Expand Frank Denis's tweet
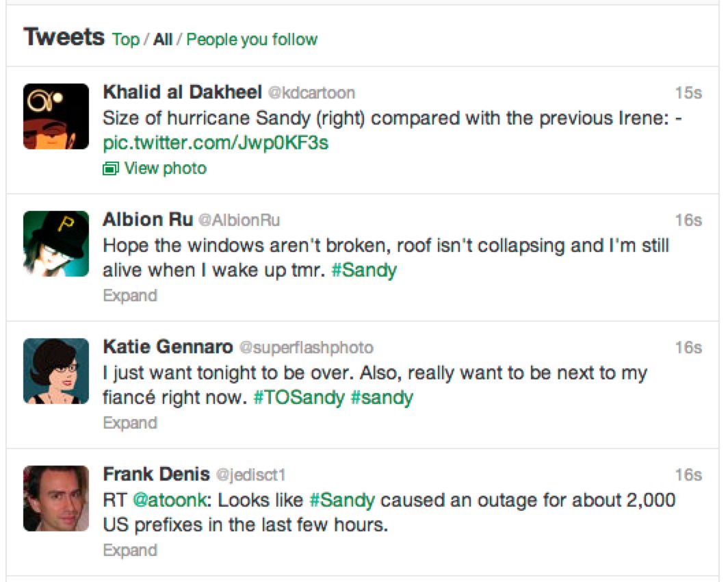Viewport: 728px width, 582px height. (129, 550)
